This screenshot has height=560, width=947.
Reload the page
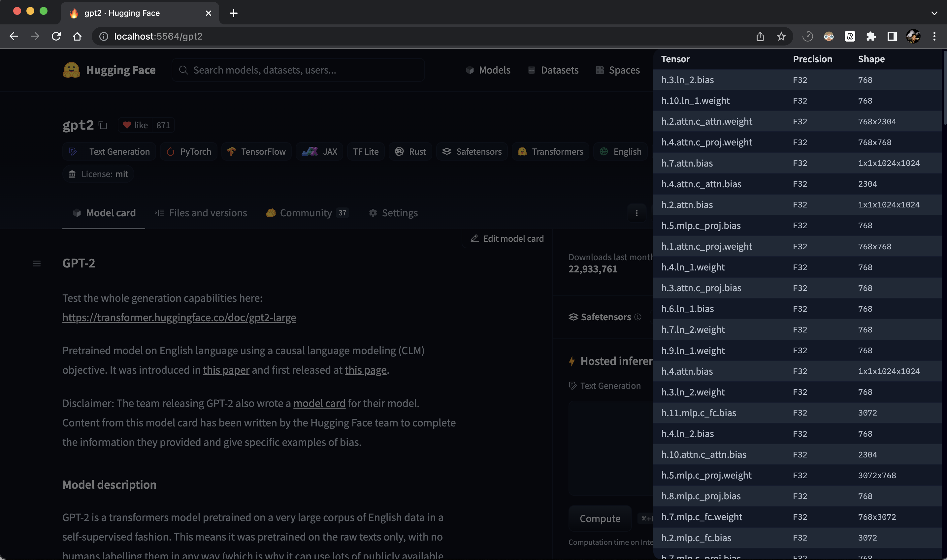click(56, 36)
